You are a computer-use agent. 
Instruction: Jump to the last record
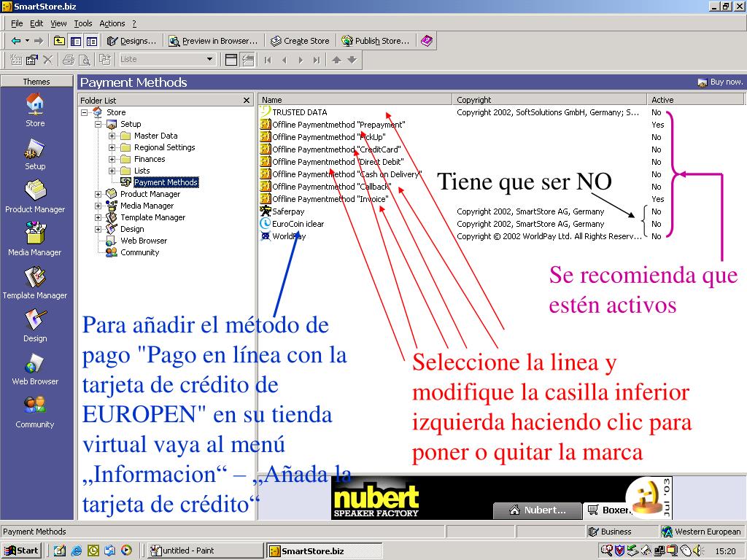pos(317,60)
